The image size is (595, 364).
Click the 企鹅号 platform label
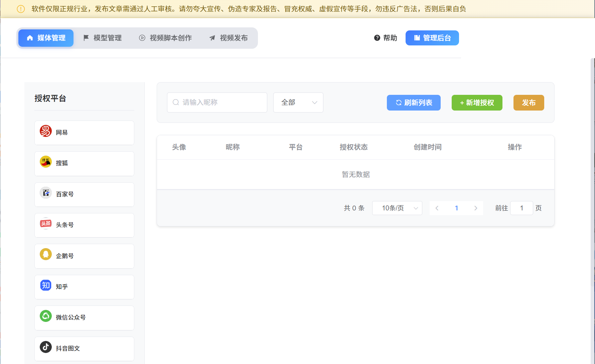65,256
